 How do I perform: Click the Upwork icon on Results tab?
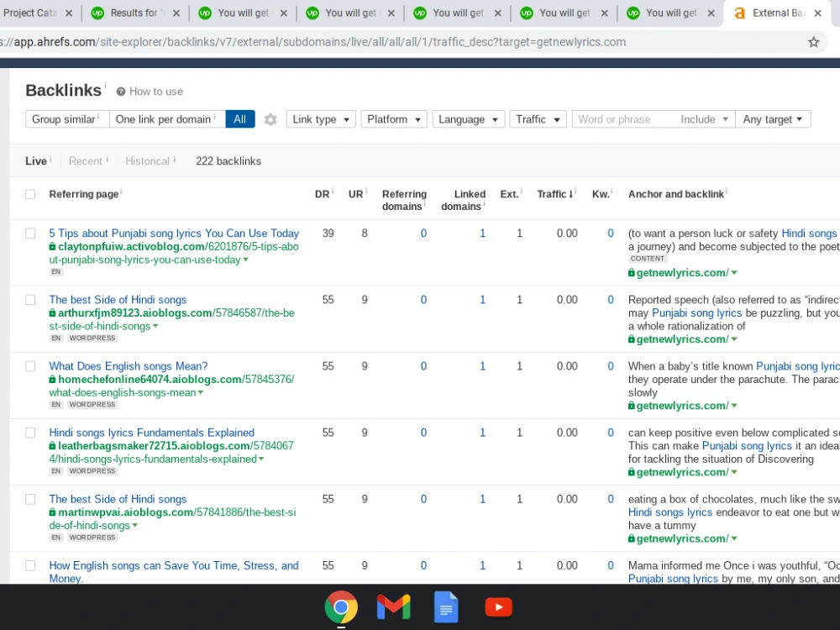(x=97, y=13)
